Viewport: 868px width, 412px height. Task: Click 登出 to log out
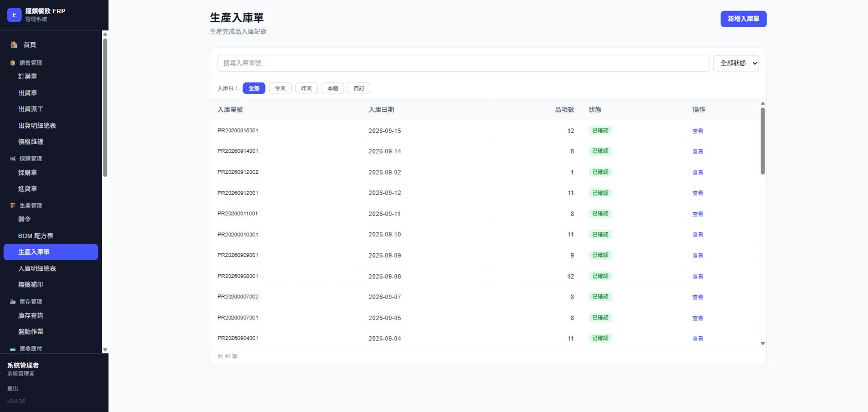click(x=13, y=389)
